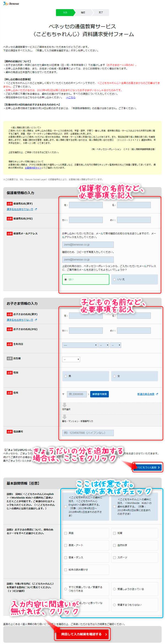The height and width of the screenshot is (644, 165).
Task: Select 女 for 性別
Action: pos(134,376)
